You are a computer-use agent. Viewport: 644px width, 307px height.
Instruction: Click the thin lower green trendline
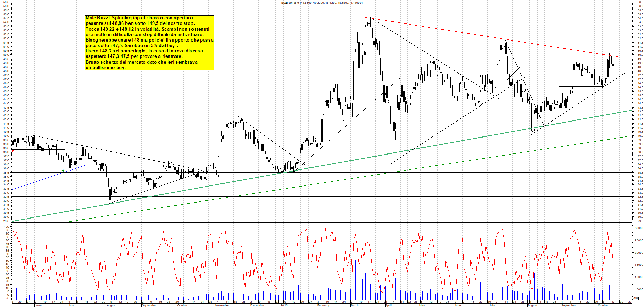(341, 179)
